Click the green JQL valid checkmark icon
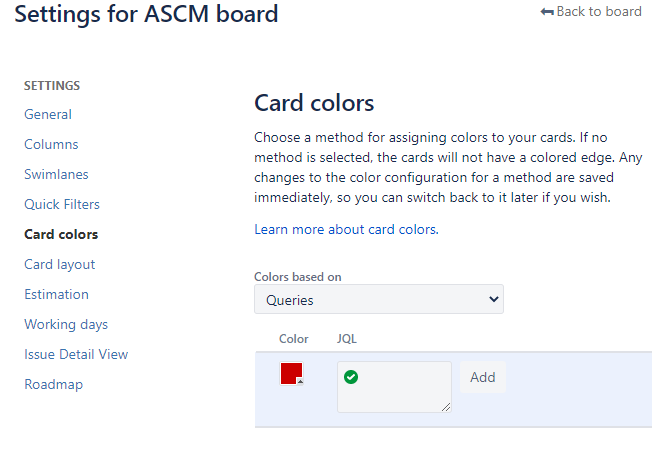The height and width of the screenshot is (470, 672). click(x=351, y=377)
